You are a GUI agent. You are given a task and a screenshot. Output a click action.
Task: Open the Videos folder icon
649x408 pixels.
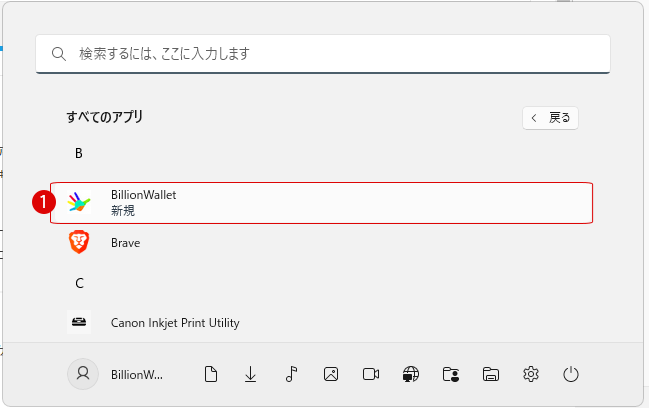click(x=371, y=374)
